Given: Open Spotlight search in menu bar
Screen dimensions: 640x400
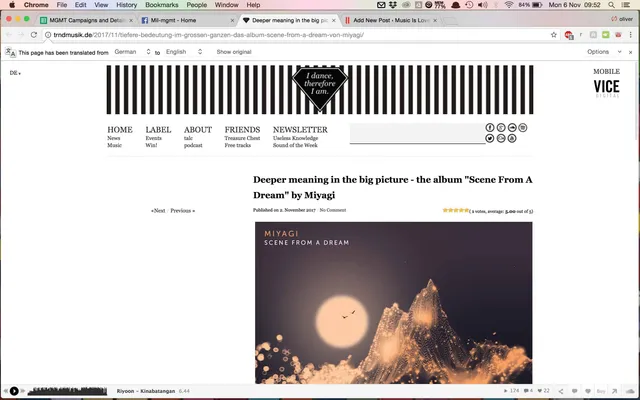Looking at the screenshot, I should click(611, 5).
